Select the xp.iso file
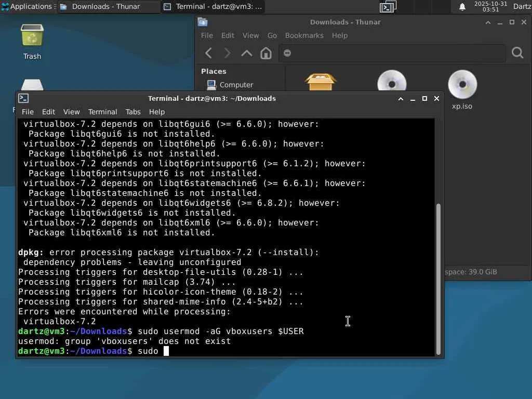Viewport: 532px width, 399px height. point(462,90)
